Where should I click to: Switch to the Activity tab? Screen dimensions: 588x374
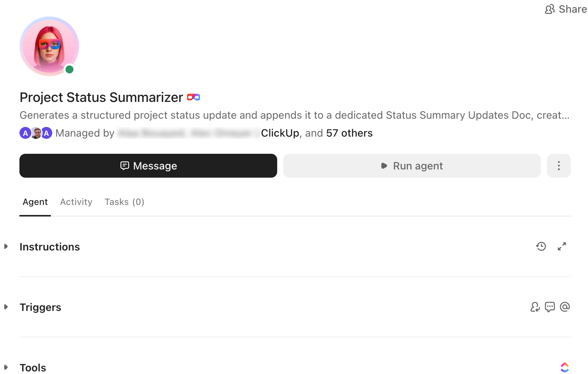[76, 202]
